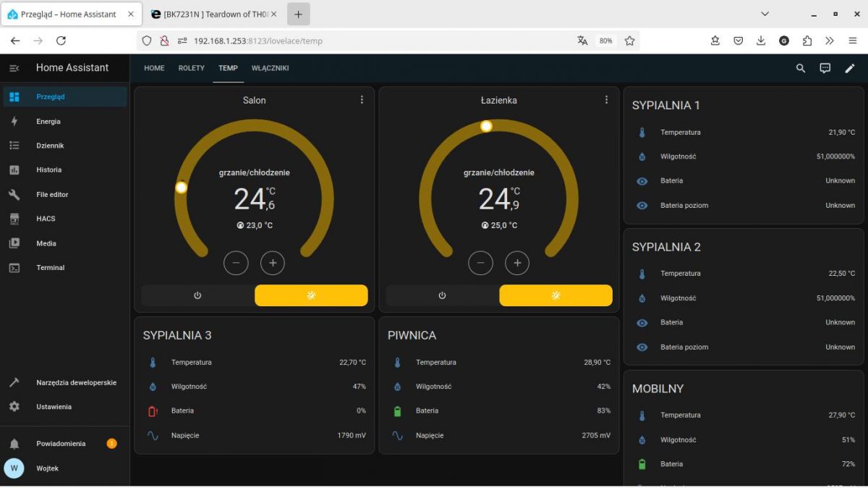
Task: Open Terminal add-on in sidebar
Action: (x=65, y=268)
